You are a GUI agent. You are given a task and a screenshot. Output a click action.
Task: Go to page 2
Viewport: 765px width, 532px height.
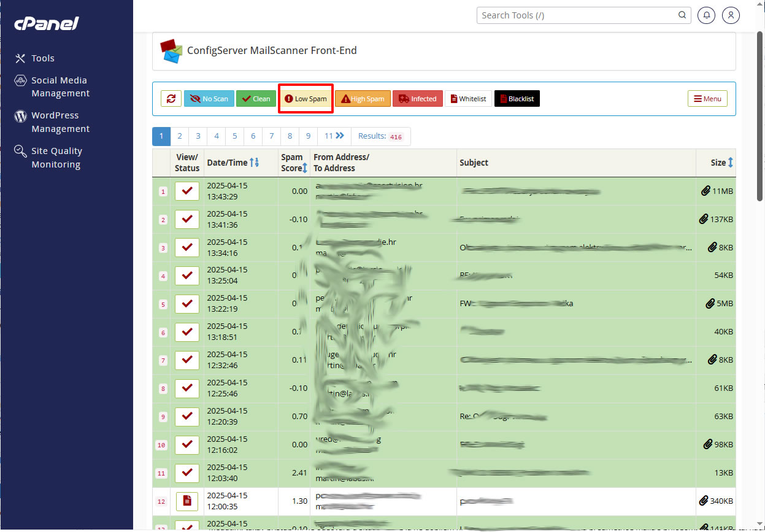pos(180,136)
